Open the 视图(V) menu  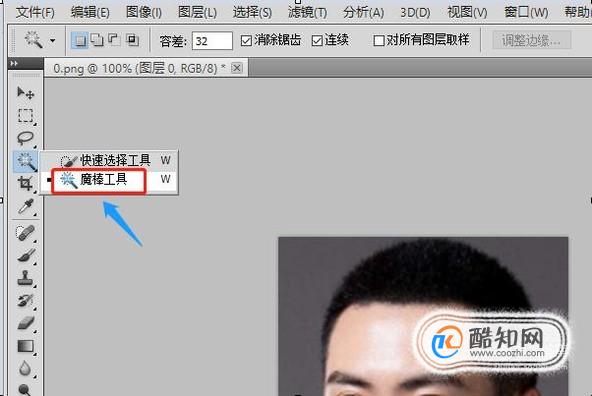pyautogui.click(x=467, y=13)
